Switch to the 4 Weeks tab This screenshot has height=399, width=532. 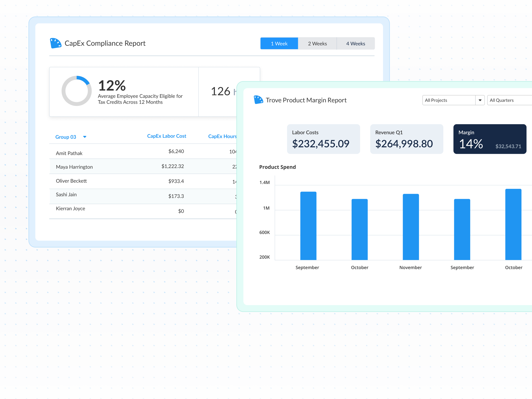click(x=356, y=43)
